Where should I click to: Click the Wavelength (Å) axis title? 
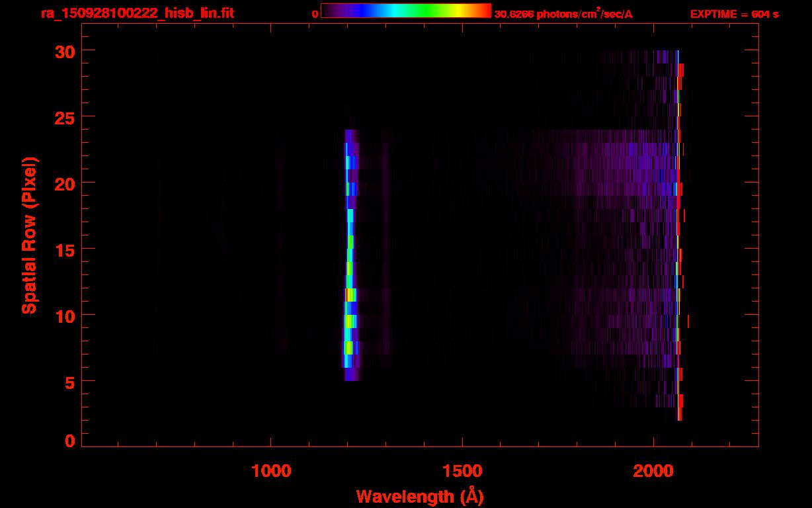point(420,496)
